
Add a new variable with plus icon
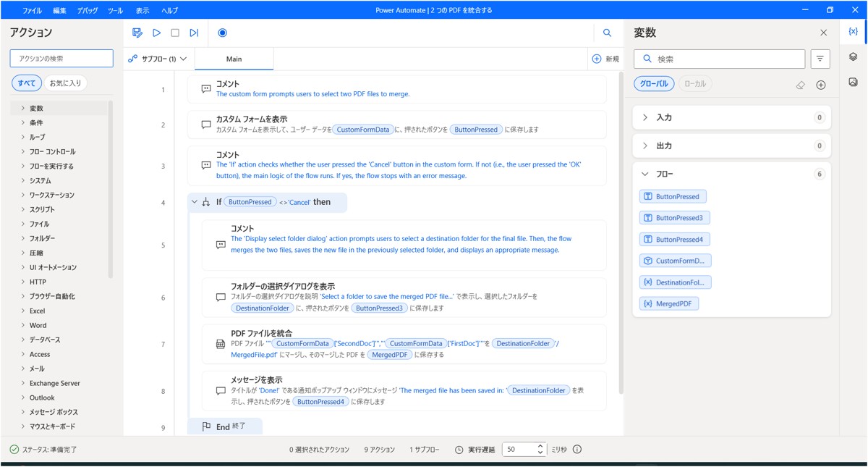click(x=821, y=85)
